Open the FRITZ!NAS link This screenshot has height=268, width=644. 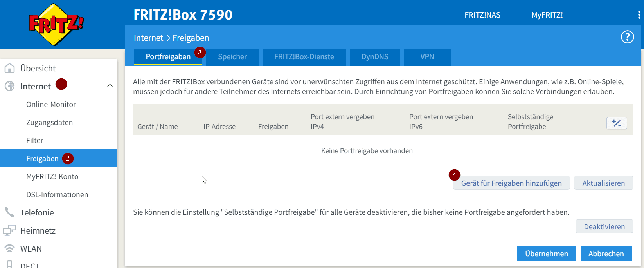point(482,15)
